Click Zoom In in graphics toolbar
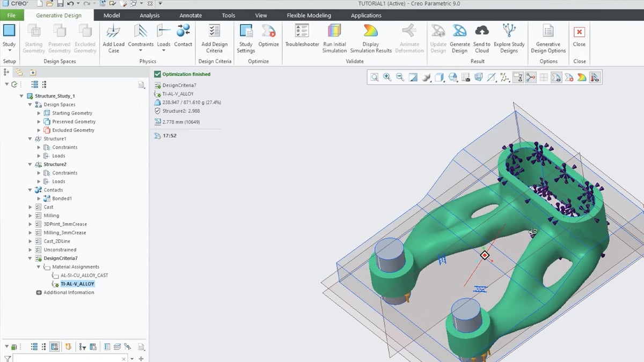This screenshot has height=362, width=644. (387, 78)
